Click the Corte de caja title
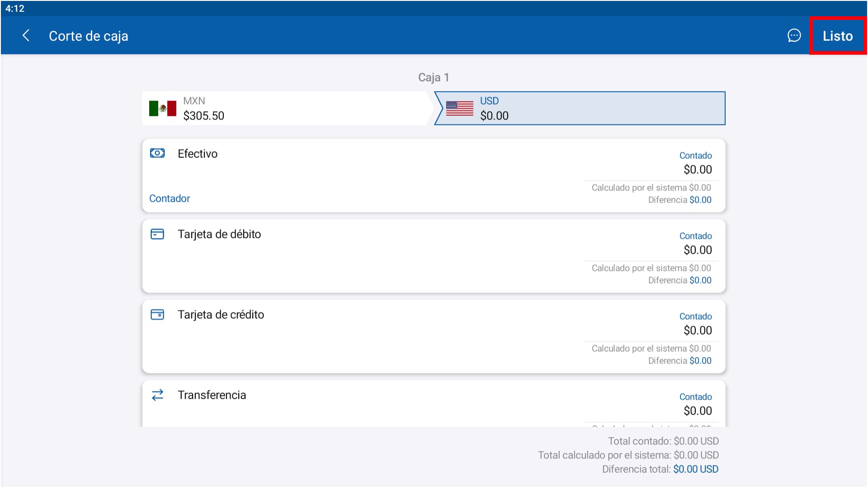The height and width of the screenshot is (488, 868). [x=89, y=36]
